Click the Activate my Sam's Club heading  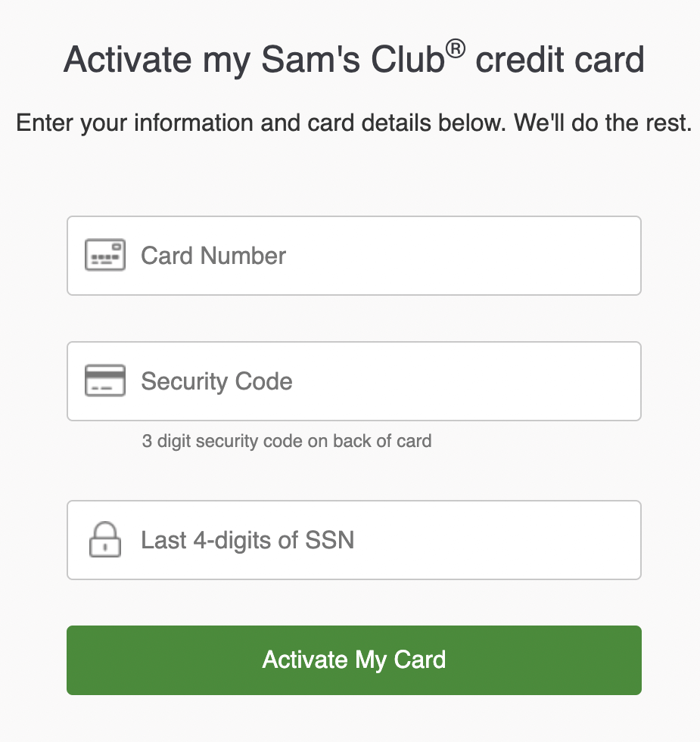tap(354, 59)
